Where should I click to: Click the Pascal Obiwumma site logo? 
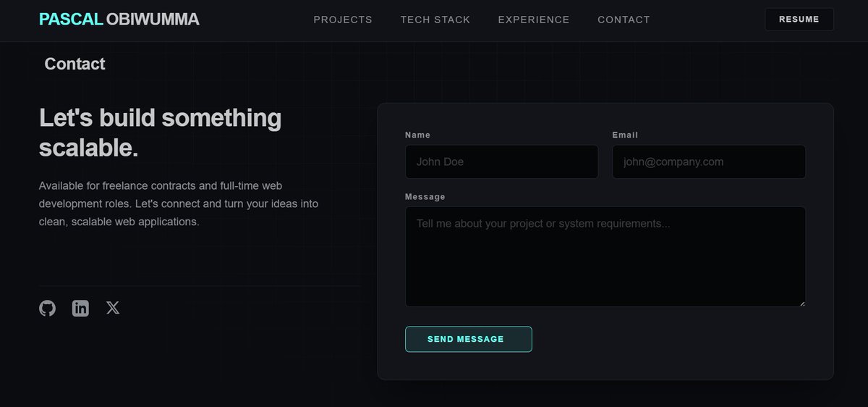tap(119, 20)
